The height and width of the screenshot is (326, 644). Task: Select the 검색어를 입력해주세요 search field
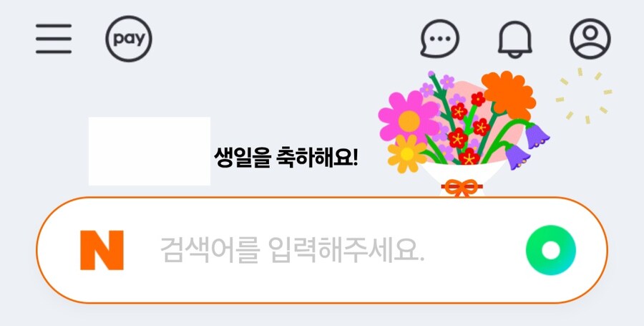[x=292, y=250]
